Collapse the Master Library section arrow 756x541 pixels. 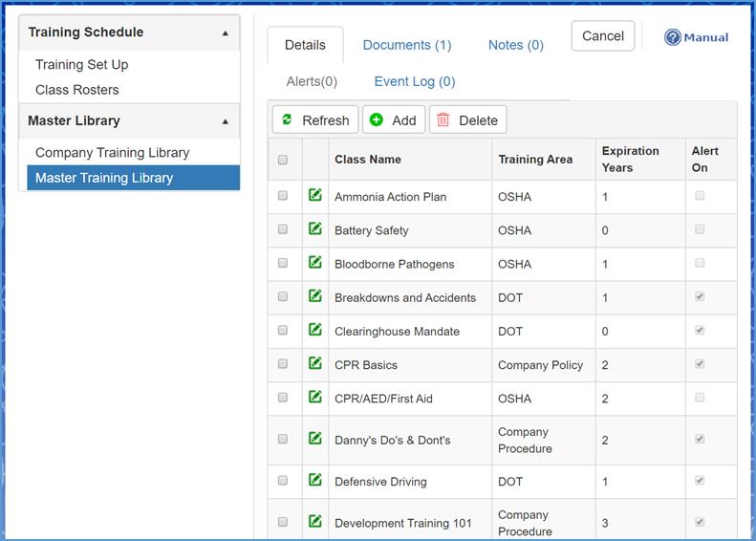pyautogui.click(x=226, y=122)
